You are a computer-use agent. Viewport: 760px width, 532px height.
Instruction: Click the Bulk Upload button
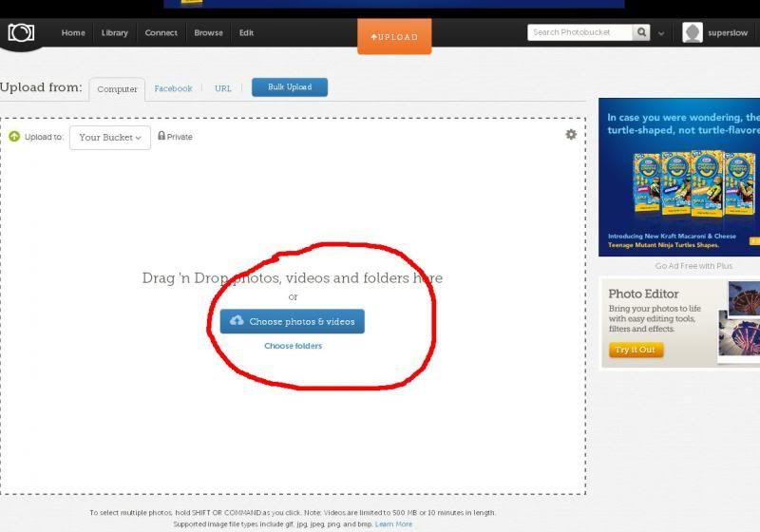pos(290,87)
